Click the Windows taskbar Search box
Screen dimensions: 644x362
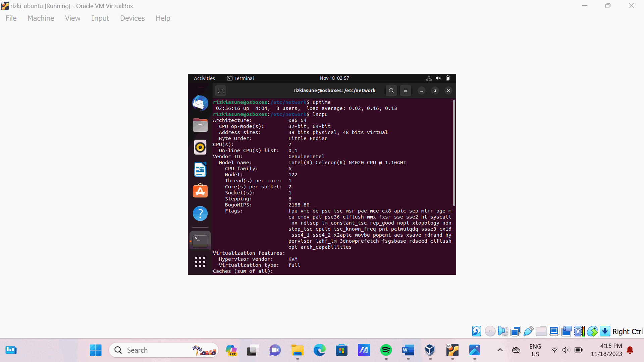click(164, 350)
